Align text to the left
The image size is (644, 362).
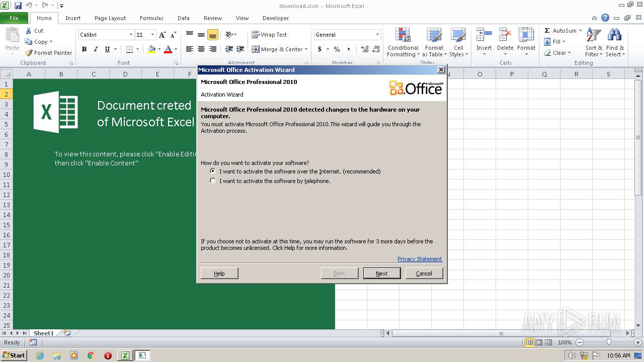190,49
